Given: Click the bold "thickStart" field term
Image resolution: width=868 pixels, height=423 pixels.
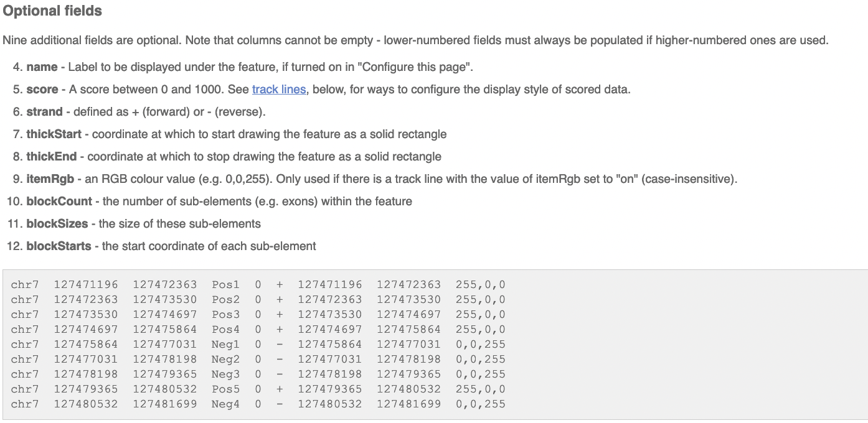Looking at the screenshot, I should coord(54,134).
